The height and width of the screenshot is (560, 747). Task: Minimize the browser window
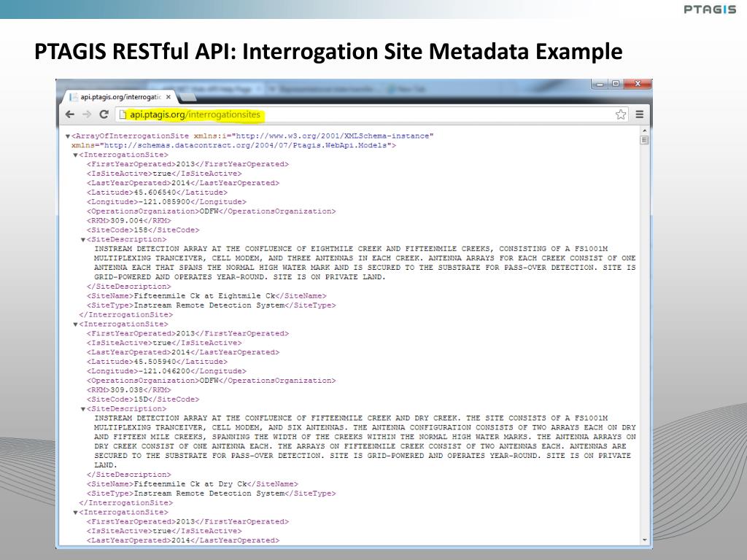[600, 84]
